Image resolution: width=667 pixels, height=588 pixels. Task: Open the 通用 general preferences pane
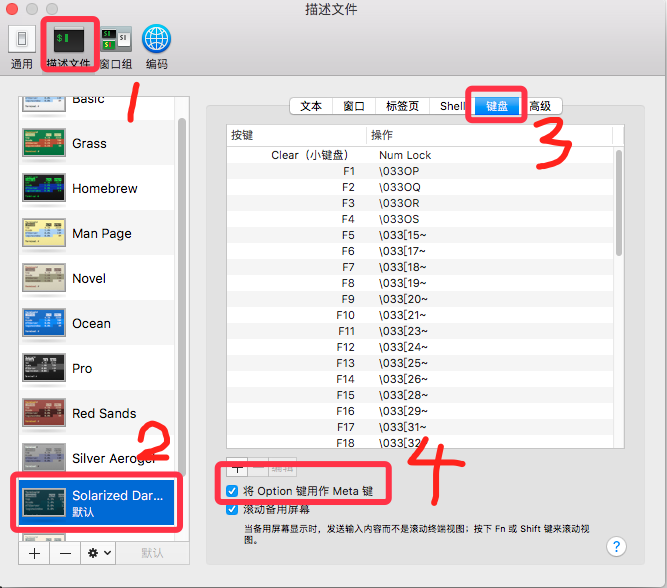(x=22, y=47)
